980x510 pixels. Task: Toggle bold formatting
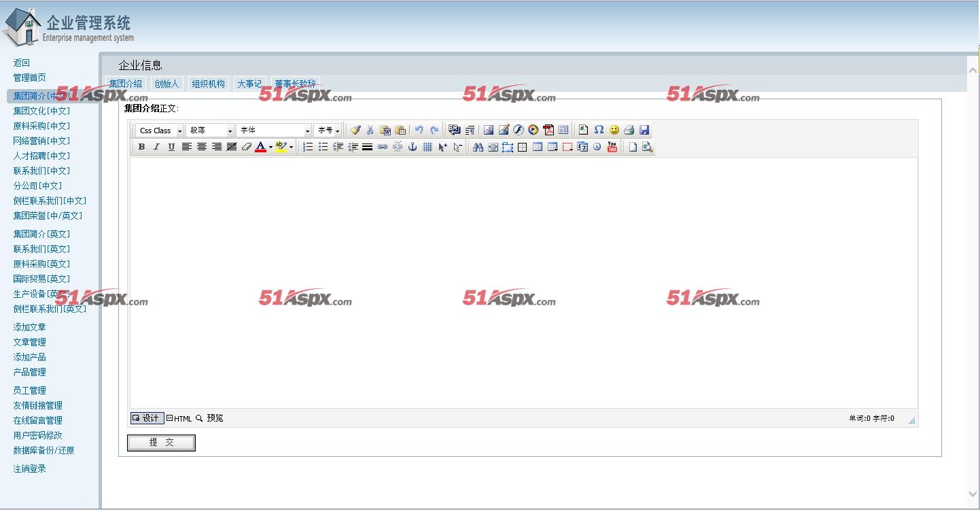(x=141, y=147)
